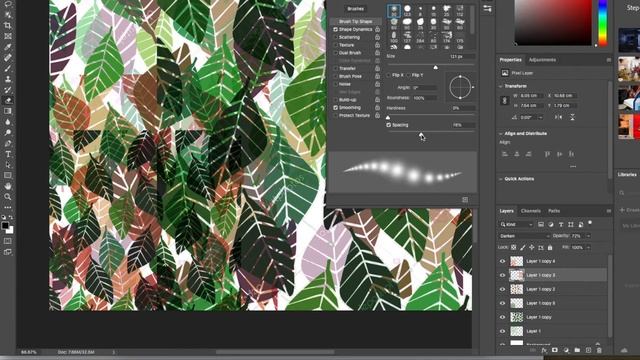640x360 pixels.
Task: Click the Brushes button
Action: (356, 9)
